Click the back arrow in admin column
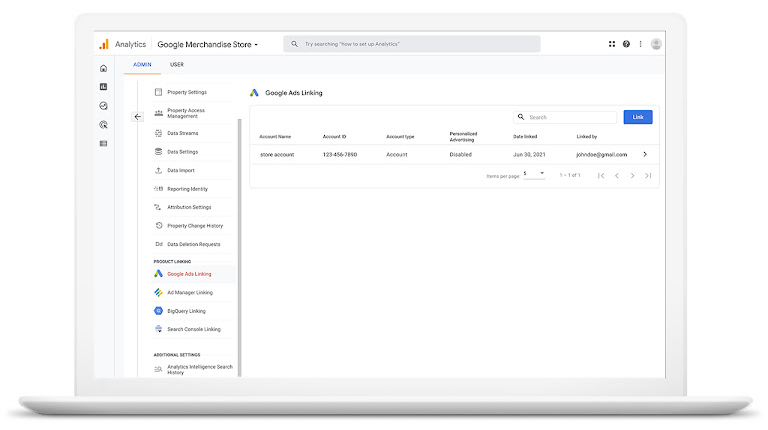 click(x=138, y=117)
